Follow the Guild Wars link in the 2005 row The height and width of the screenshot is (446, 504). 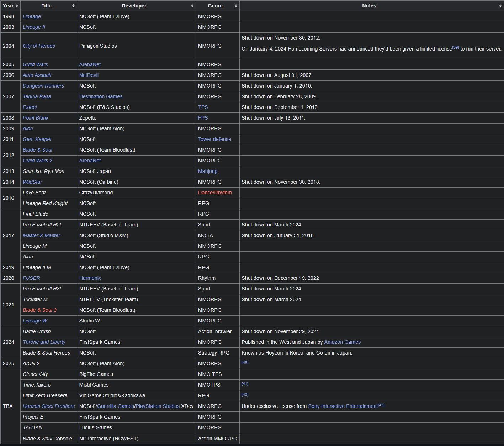35,64
